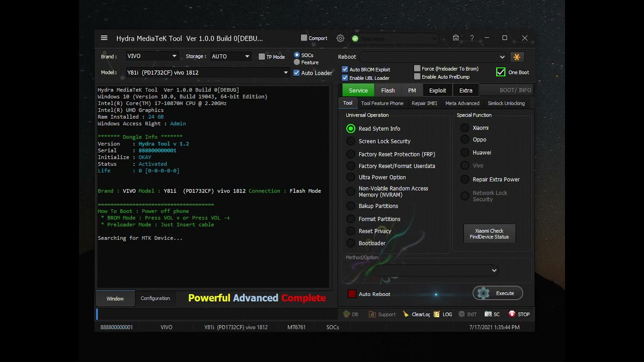Toggle Auto BROM Exploit checkbox
This screenshot has width=644, height=362.
pos(345,69)
